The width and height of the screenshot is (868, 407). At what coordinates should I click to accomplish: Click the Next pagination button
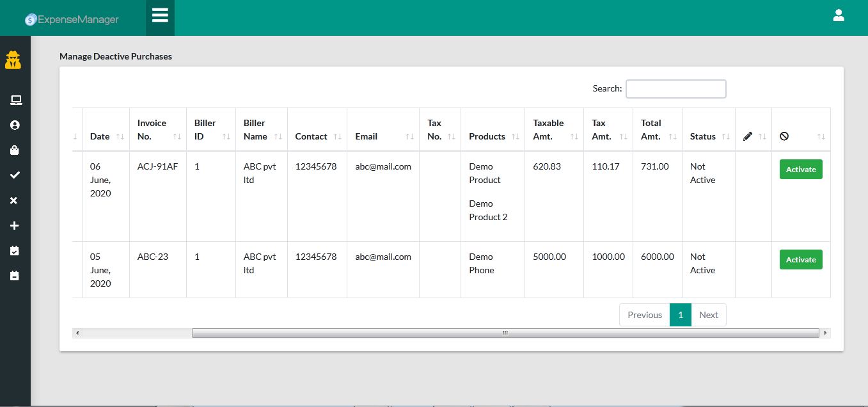(708, 315)
